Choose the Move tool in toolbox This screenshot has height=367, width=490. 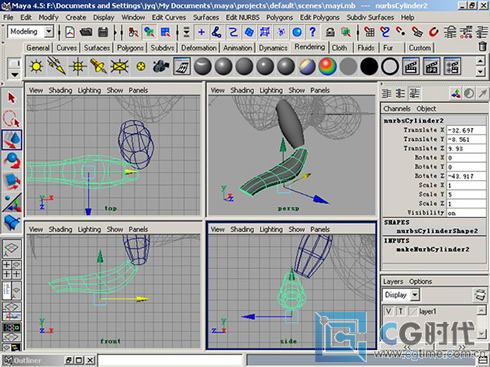tap(12, 140)
